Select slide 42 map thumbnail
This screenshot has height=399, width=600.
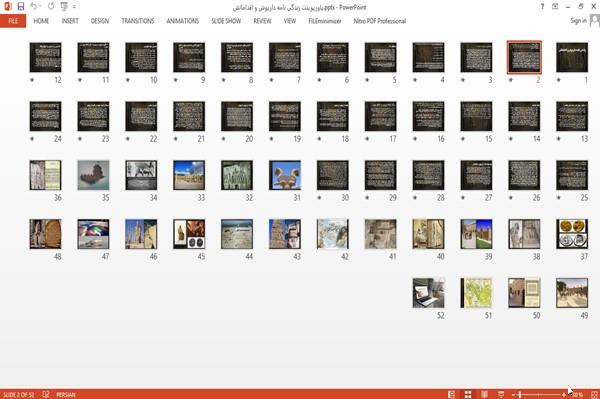coord(333,234)
